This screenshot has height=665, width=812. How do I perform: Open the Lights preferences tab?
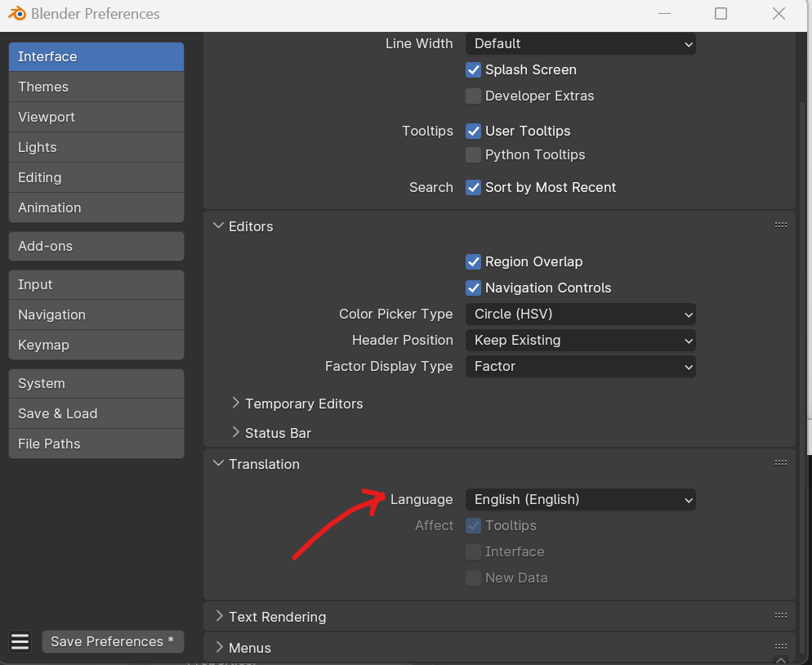[96, 148]
